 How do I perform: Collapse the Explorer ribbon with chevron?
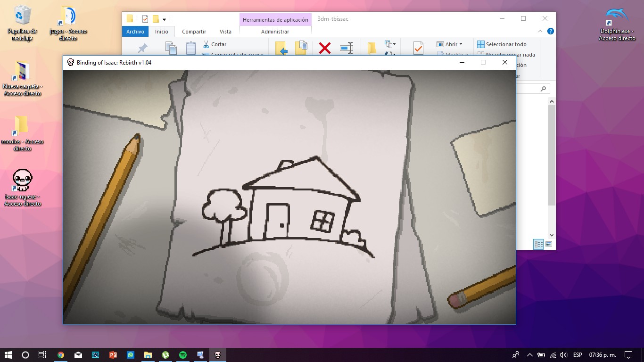coord(540,32)
